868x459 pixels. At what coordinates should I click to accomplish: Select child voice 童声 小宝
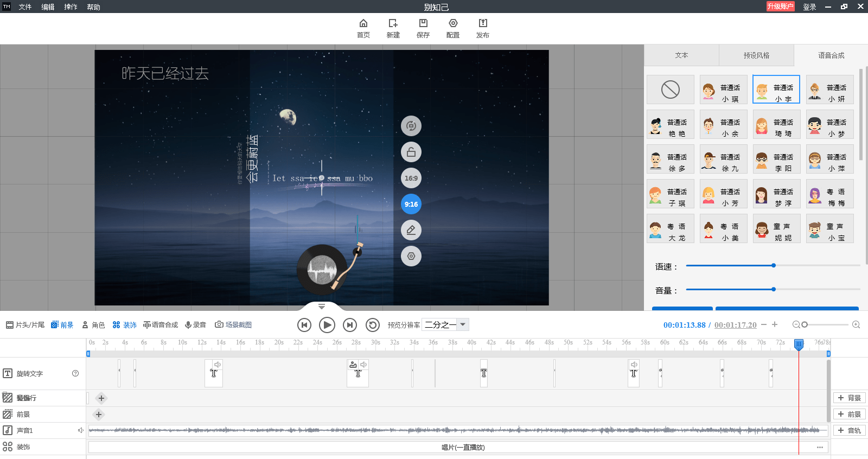[x=830, y=228]
